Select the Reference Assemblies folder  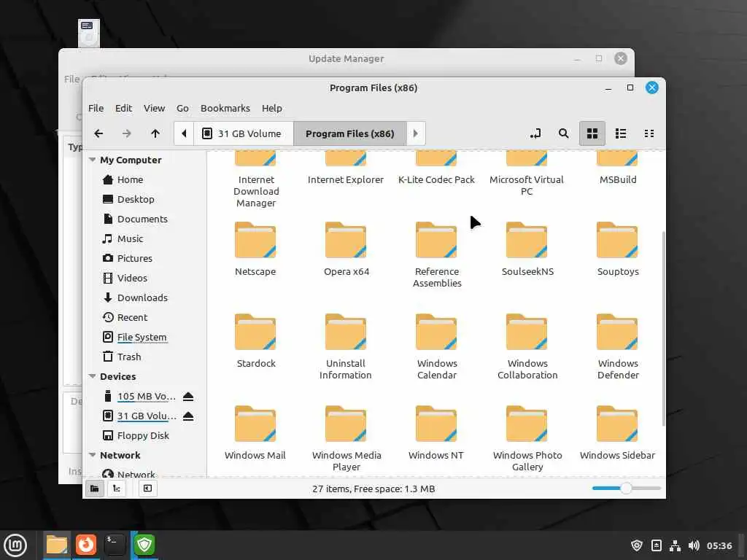coord(437,255)
